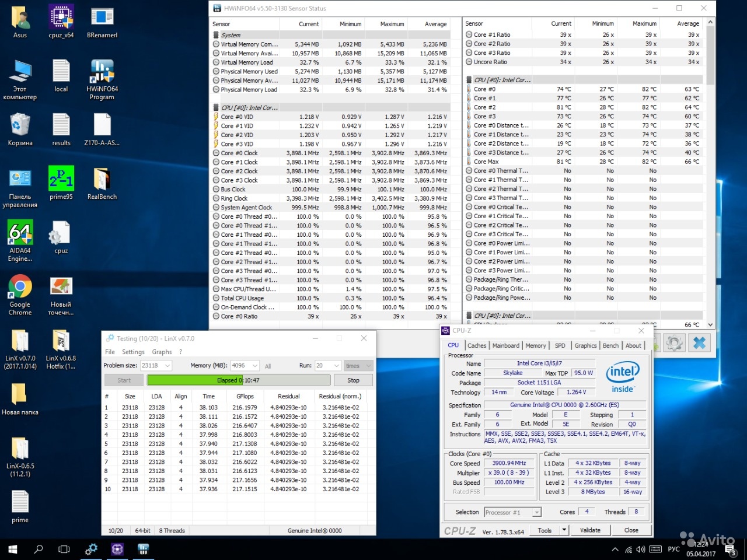The image size is (747, 560).
Task: Switch to the Mainboard tab in CPU-Z
Action: pyautogui.click(x=506, y=345)
